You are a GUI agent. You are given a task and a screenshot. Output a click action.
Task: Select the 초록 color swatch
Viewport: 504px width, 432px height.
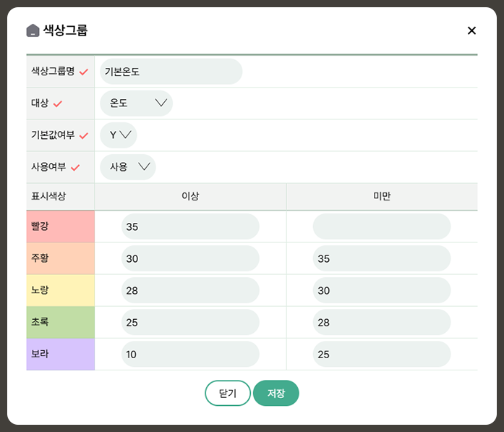pyautogui.click(x=60, y=322)
